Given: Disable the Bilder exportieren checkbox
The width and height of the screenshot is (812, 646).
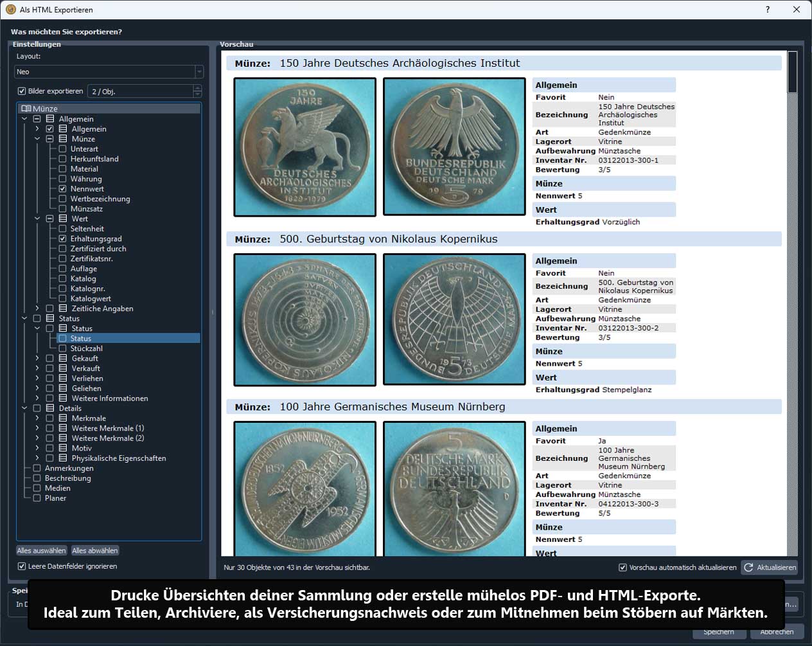Looking at the screenshot, I should point(22,91).
